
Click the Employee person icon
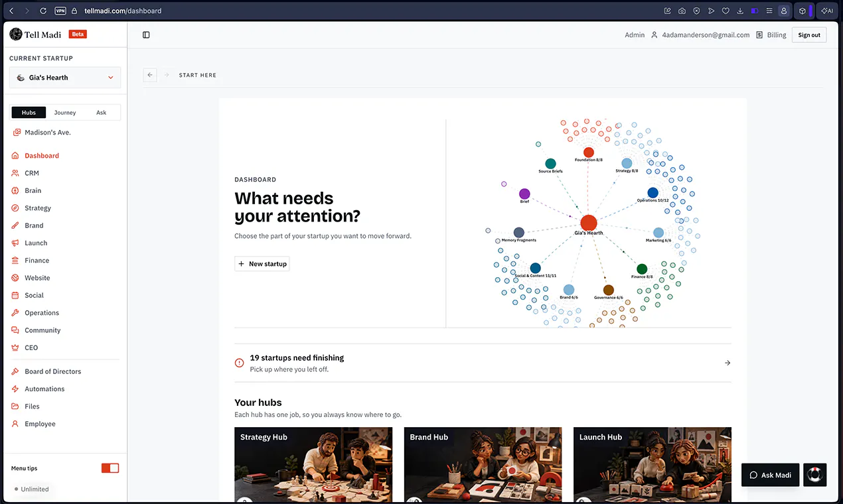(16, 424)
